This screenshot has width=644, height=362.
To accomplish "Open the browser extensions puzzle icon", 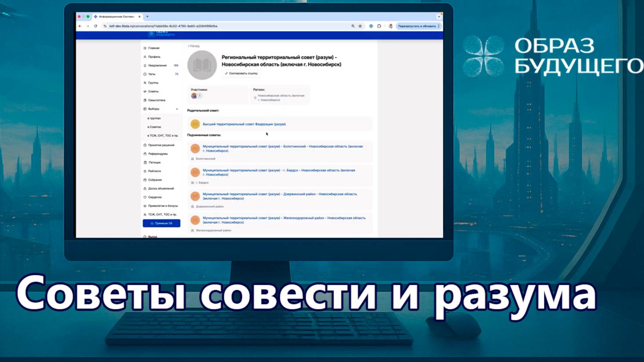I will [379, 26].
